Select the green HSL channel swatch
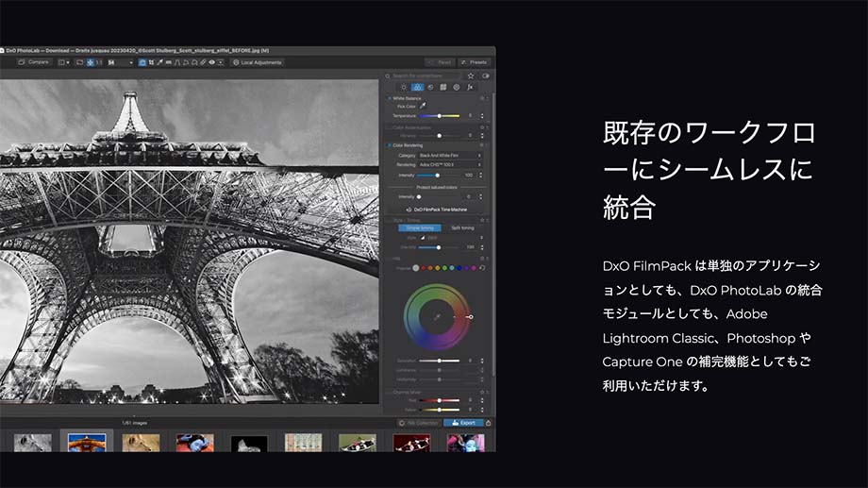 (x=444, y=268)
